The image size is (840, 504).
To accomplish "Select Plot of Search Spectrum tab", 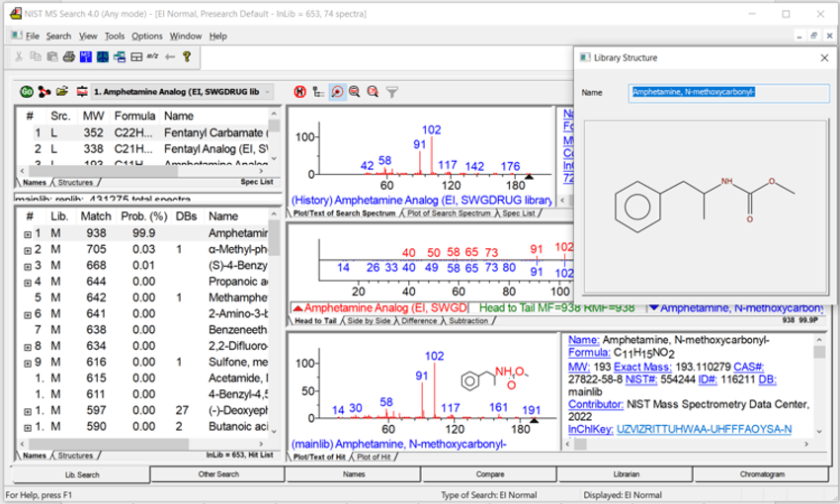I will coord(449,213).
